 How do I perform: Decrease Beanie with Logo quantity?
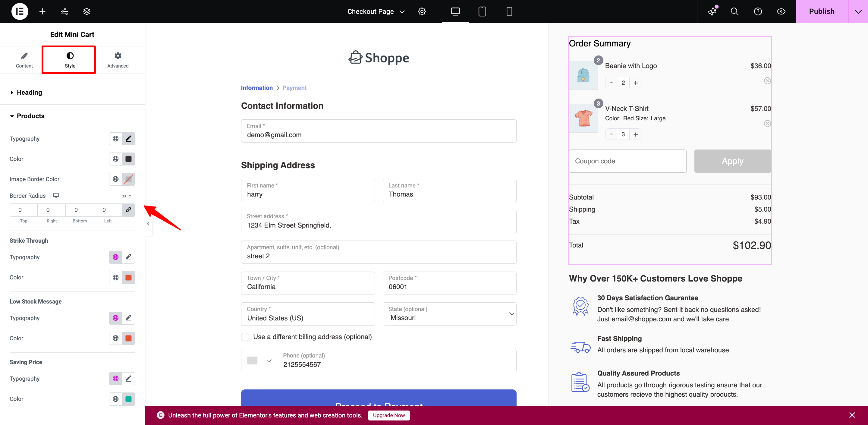point(611,83)
